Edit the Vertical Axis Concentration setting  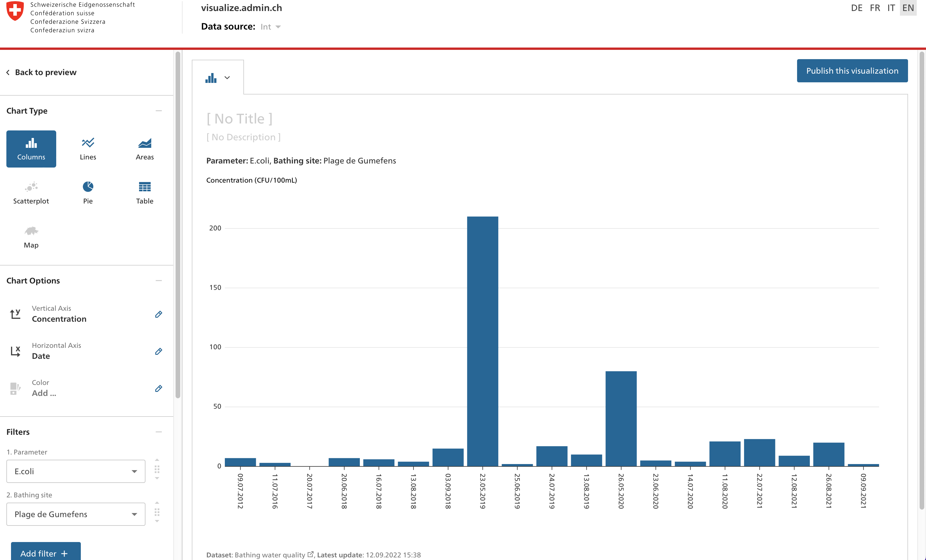pyautogui.click(x=158, y=314)
